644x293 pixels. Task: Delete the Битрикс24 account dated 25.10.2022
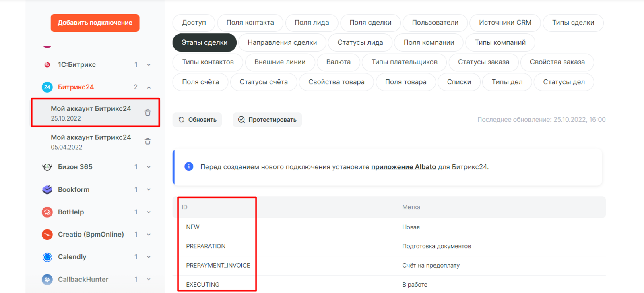click(x=148, y=113)
